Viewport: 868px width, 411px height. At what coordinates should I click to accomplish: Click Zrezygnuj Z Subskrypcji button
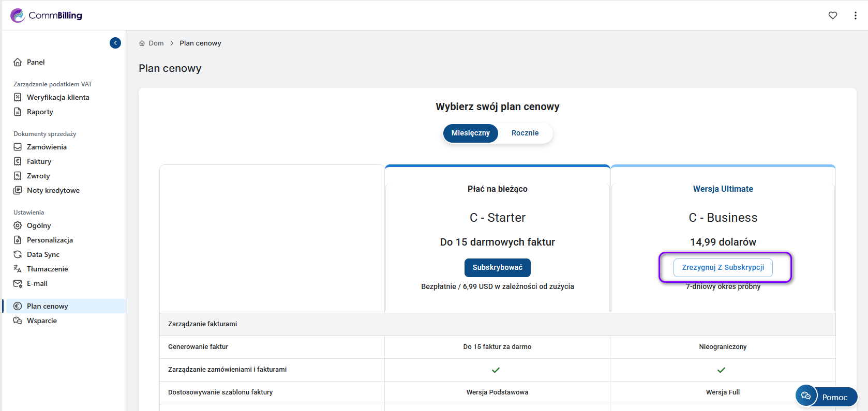pos(723,267)
